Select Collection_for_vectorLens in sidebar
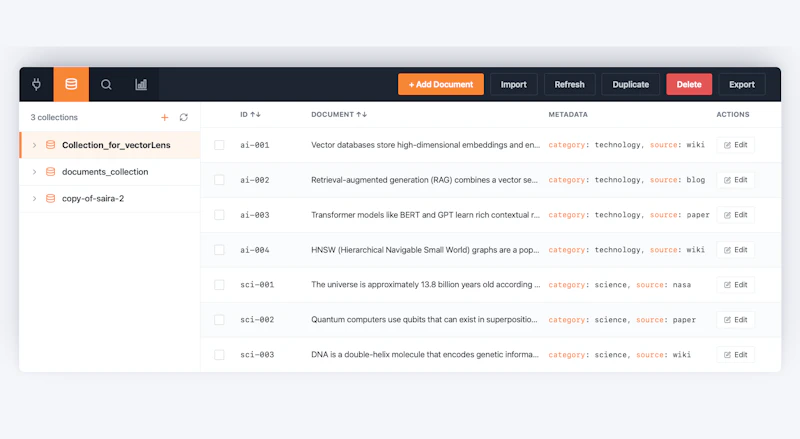Viewport: 800px width, 439px height. (x=110, y=145)
